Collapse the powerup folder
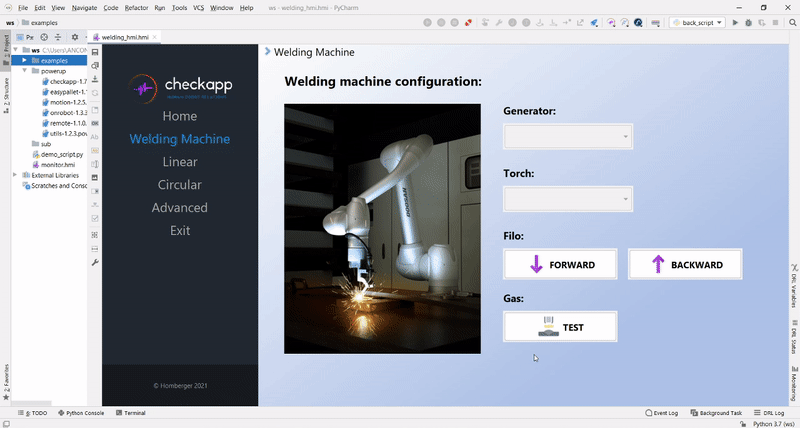This screenshot has width=800, height=428. pyautogui.click(x=24, y=71)
